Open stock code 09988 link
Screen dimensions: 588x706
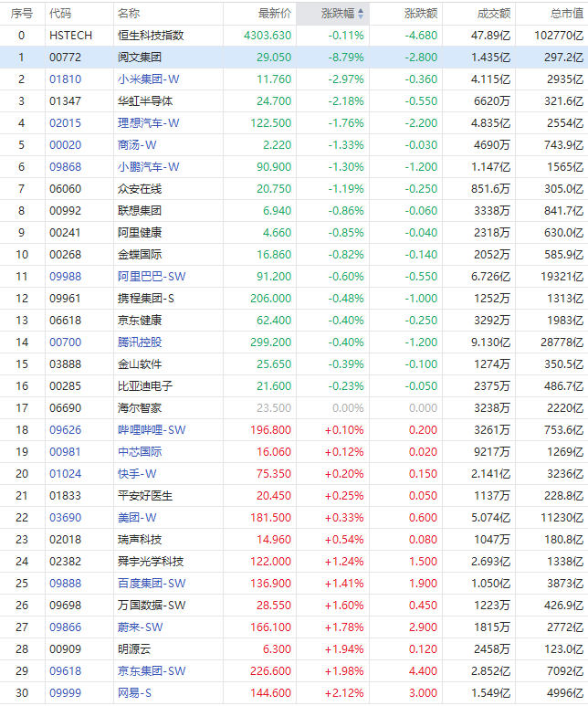(x=66, y=277)
